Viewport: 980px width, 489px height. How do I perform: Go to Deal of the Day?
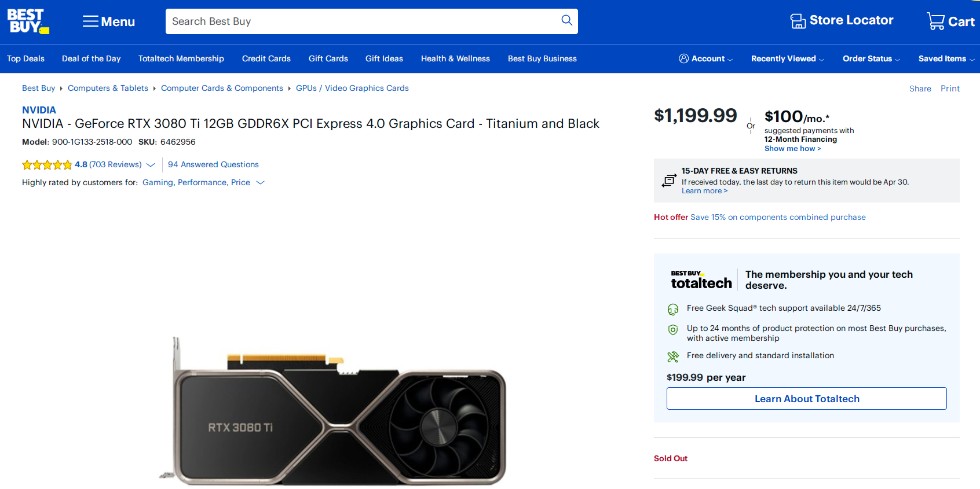(92, 58)
